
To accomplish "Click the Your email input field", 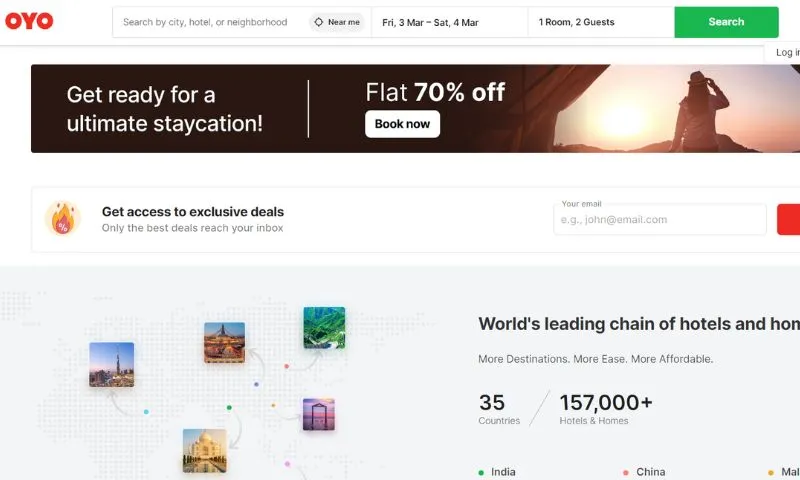I will point(660,219).
